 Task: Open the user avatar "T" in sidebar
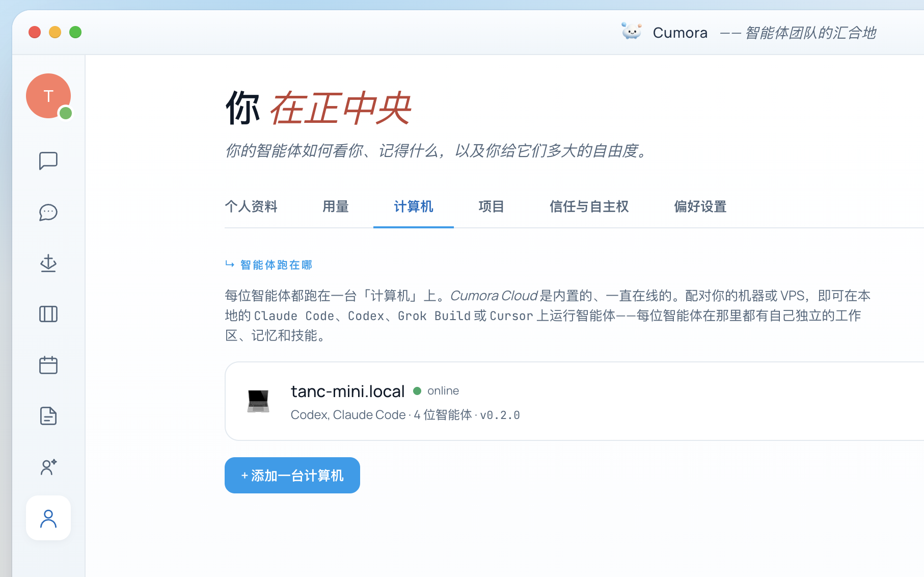click(x=48, y=96)
